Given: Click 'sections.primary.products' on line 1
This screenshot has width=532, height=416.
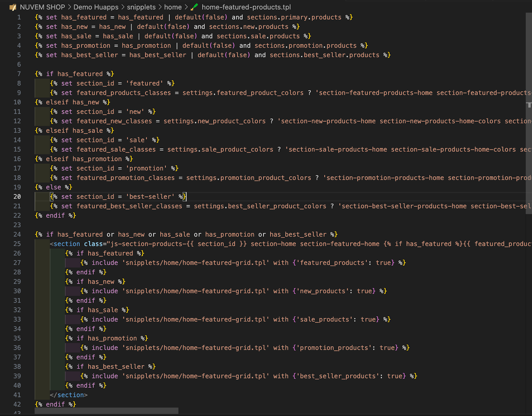Looking at the screenshot, I should pos(294,17).
